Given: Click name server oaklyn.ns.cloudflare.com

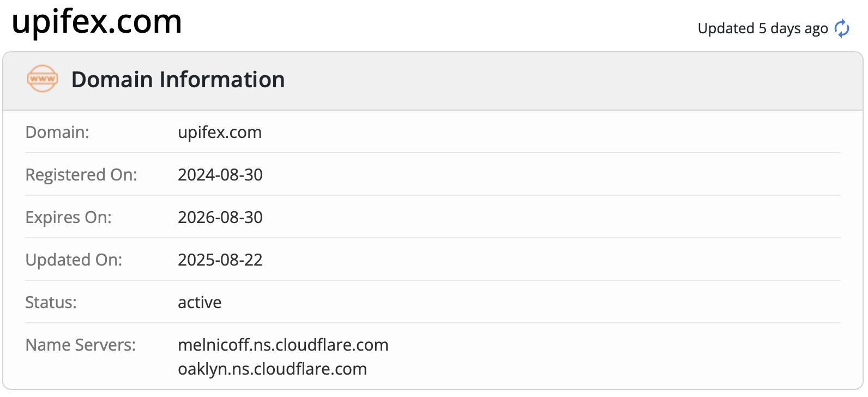Looking at the screenshot, I should tap(272, 369).
